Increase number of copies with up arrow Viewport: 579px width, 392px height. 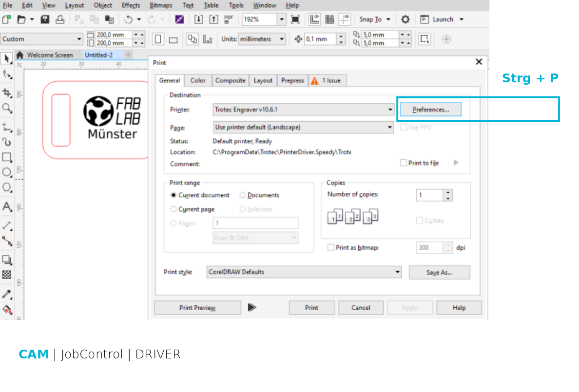click(448, 192)
